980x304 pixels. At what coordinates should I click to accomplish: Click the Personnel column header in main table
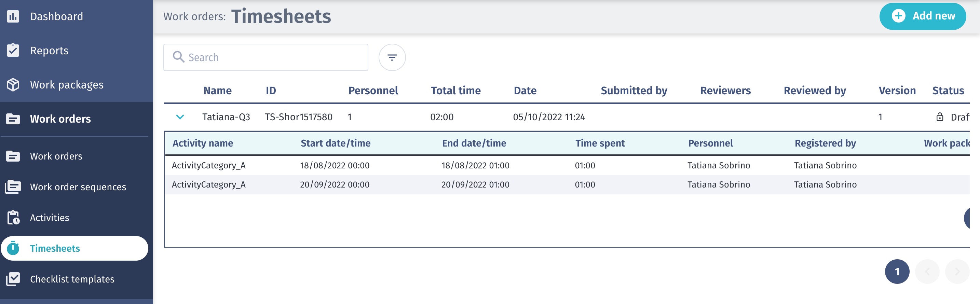coord(373,91)
